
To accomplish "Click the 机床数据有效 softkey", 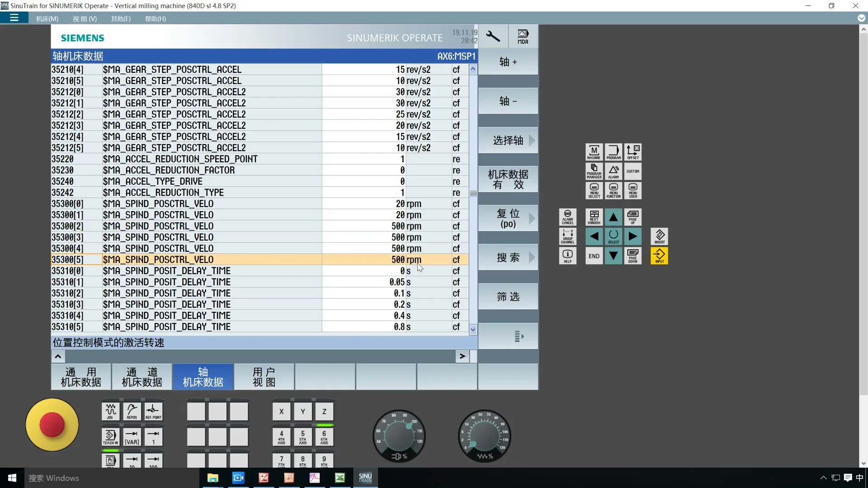I will (x=508, y=179).
